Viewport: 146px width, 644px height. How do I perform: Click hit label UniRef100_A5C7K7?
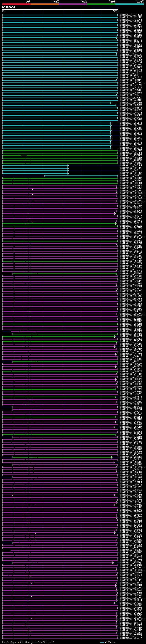click(x=131, y=156)
